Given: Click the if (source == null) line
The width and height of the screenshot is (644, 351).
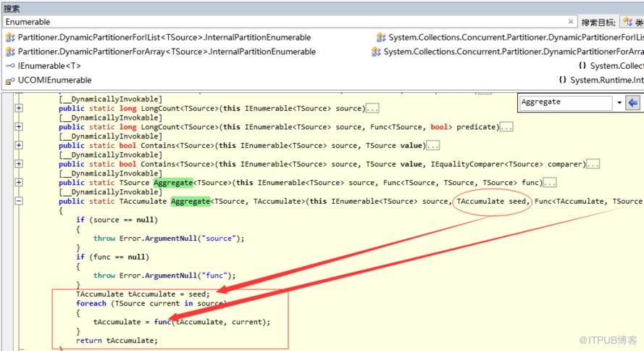Looking at the screenshot, I should 117,220.
